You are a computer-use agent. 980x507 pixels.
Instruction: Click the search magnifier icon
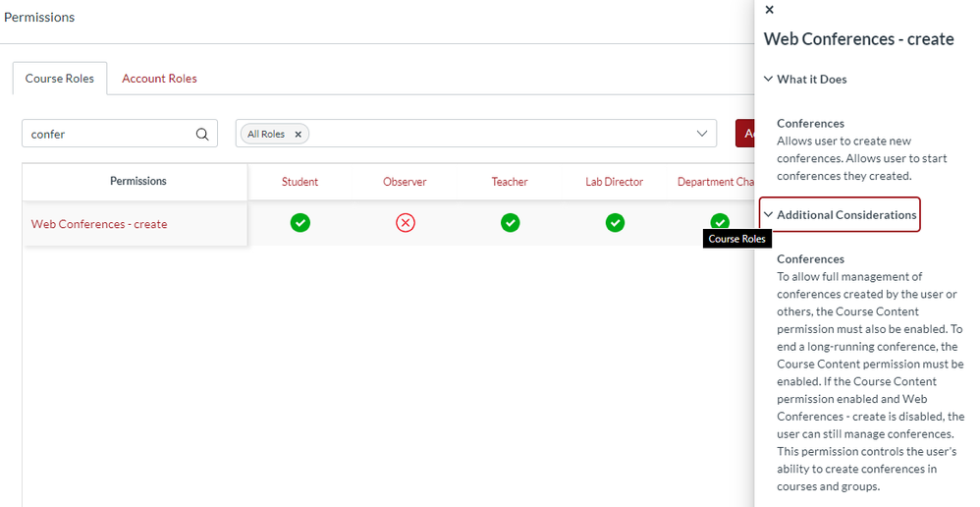[x=202, y=134]
